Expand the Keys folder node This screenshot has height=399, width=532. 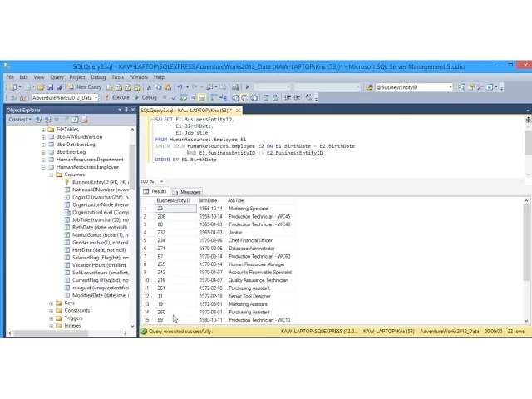(x=52, y=303)
